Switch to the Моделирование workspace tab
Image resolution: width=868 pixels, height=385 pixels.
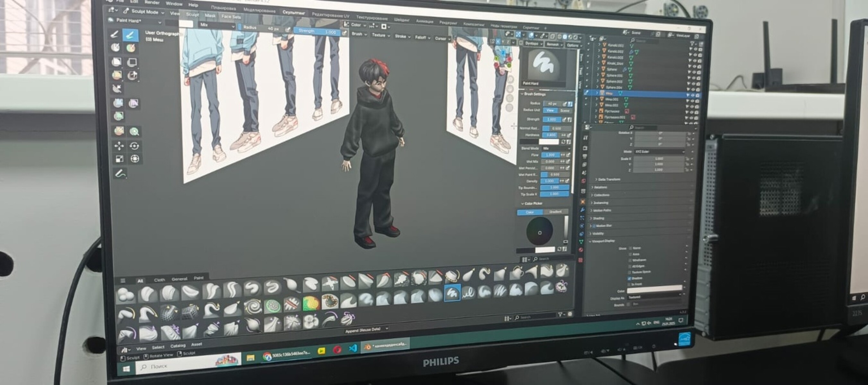(260, 11)
